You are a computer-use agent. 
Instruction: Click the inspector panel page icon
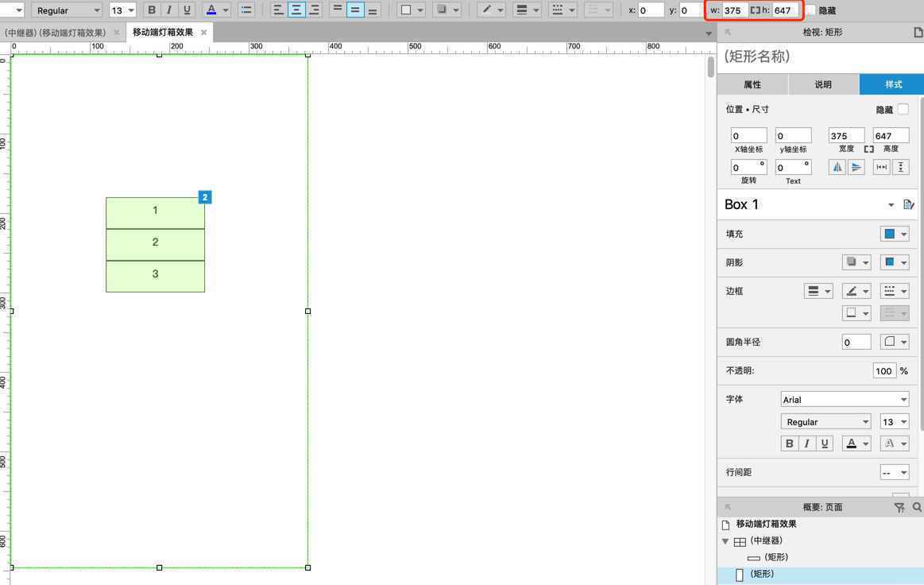click(918, 33)
